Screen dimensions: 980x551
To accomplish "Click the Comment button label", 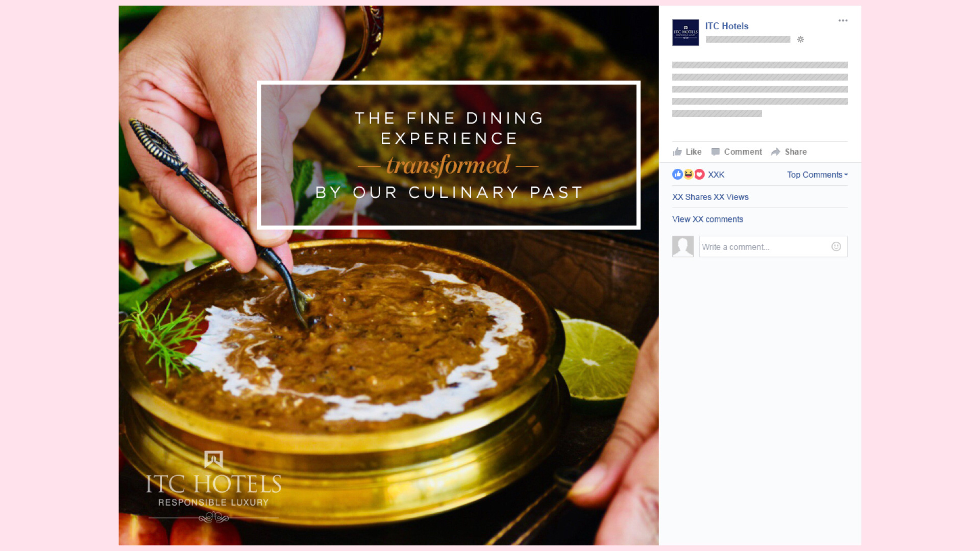I will click(x=743, y=152).
